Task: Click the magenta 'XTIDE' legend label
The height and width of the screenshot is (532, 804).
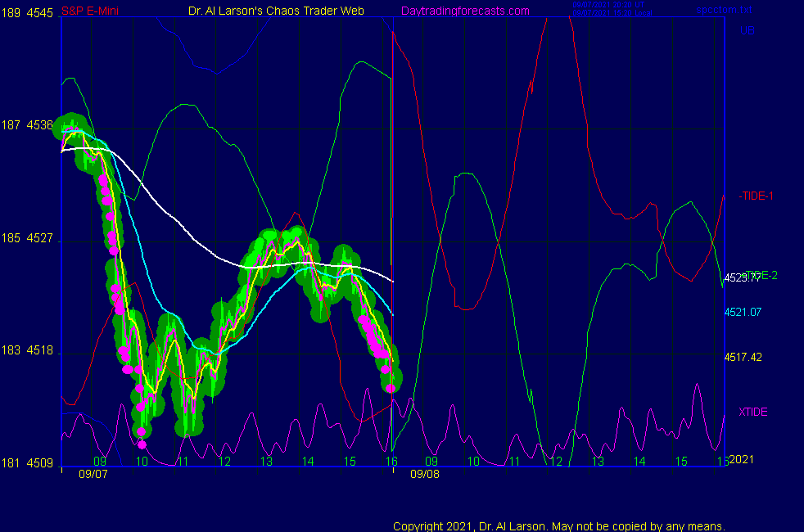Action: point(752,412)
